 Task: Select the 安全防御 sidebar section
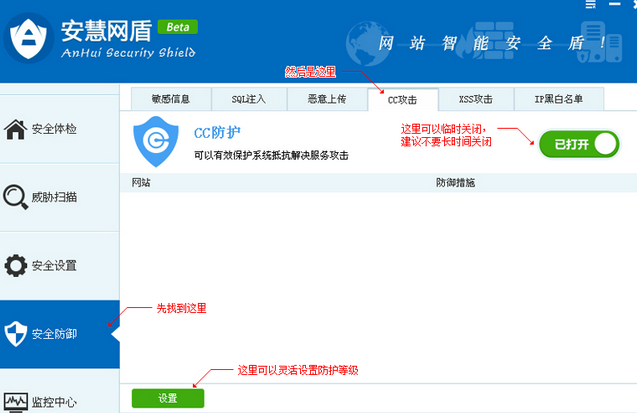[x=60, y=334]
